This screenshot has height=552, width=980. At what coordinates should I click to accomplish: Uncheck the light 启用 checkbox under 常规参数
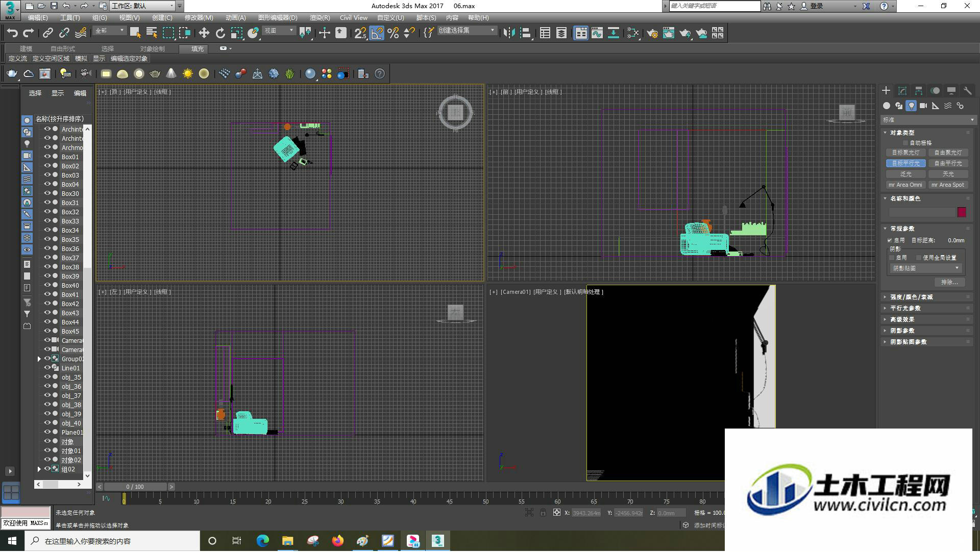point(890,240)
